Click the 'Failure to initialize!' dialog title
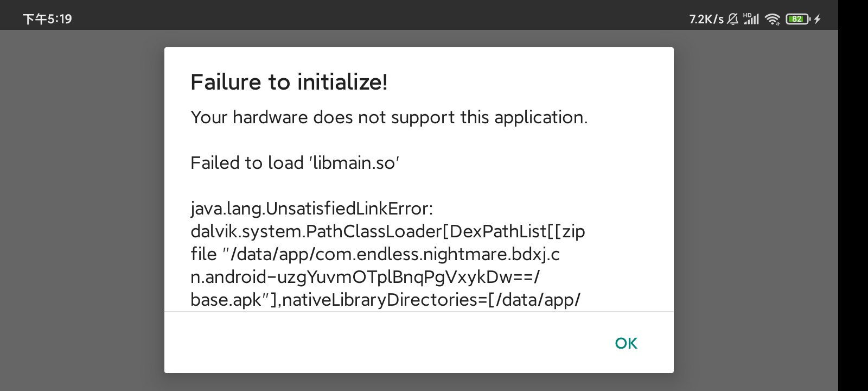 [289, 82]
